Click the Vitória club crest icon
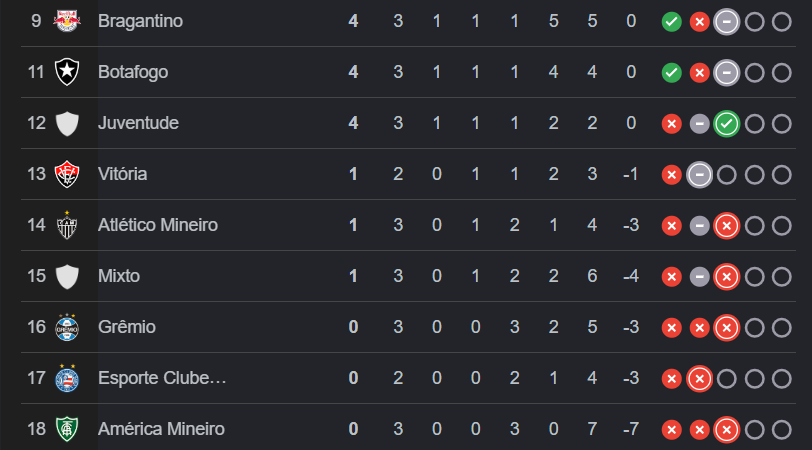Image resolution: width=812 pixels, height=450 pixels. (x=68, y=174)
